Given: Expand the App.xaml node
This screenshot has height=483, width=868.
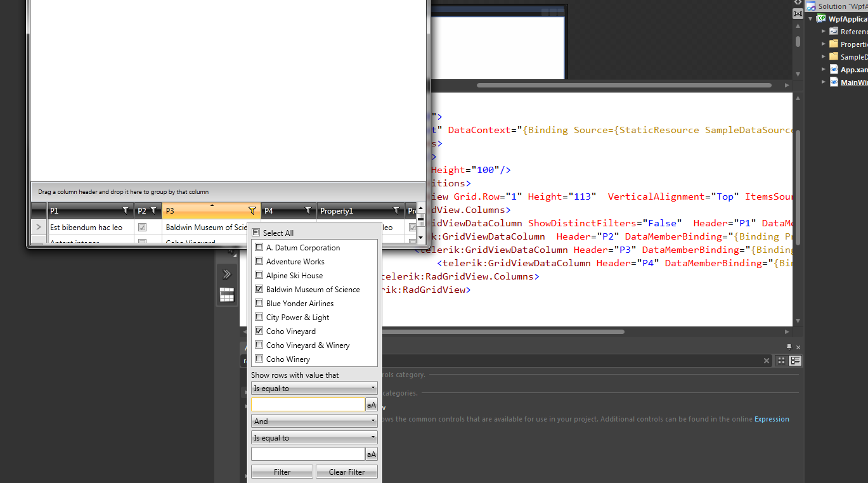Looking at the screenshot, I should tap(824, 70).
